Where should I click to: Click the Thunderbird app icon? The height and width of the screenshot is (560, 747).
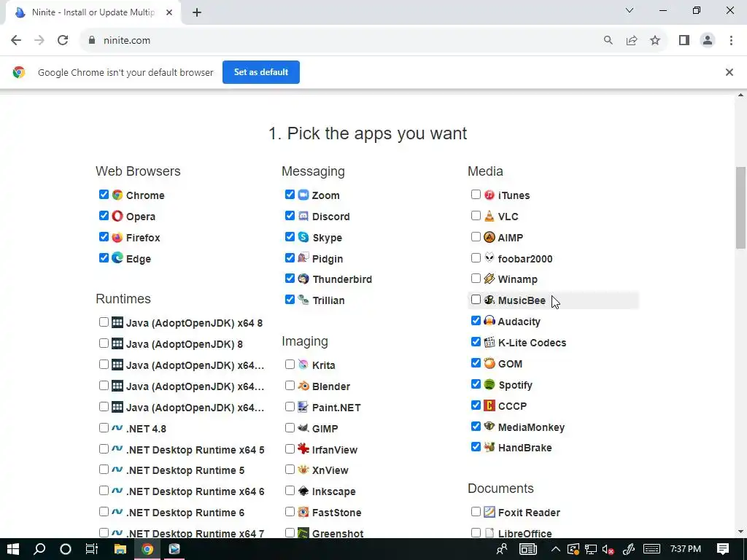(303, 279)
